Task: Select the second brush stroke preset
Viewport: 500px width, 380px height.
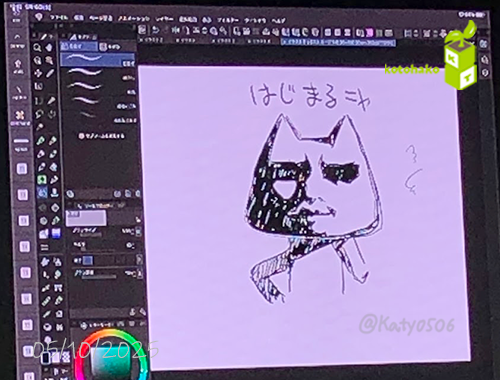Action: pos(99,74)
